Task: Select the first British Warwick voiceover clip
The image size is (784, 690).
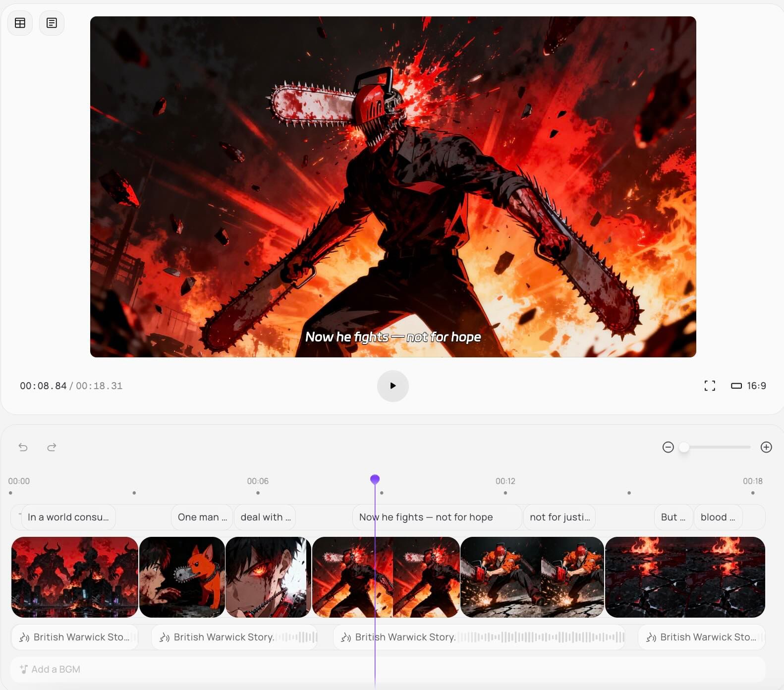Action: [x=74, y=637]
